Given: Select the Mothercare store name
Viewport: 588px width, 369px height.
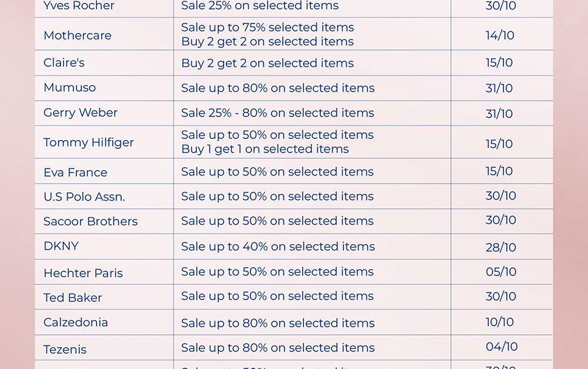Looking at the screenshot, I should [77, 35].
